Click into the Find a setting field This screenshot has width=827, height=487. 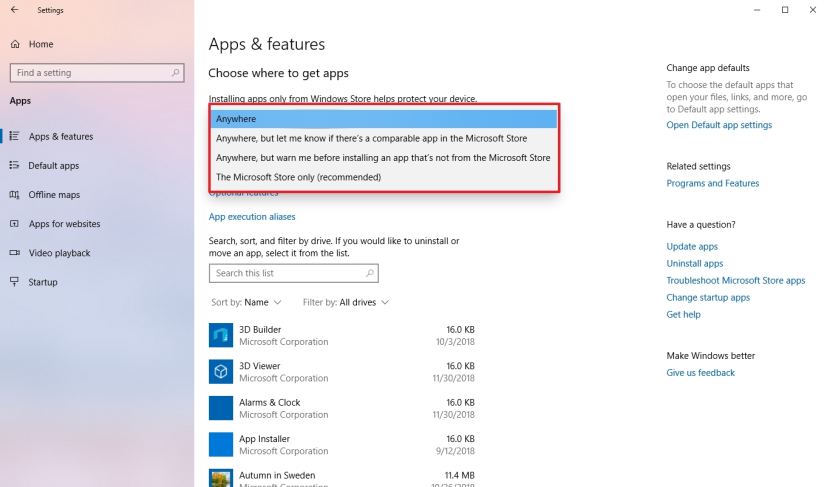pyautogui.click(x=97, y=73)
